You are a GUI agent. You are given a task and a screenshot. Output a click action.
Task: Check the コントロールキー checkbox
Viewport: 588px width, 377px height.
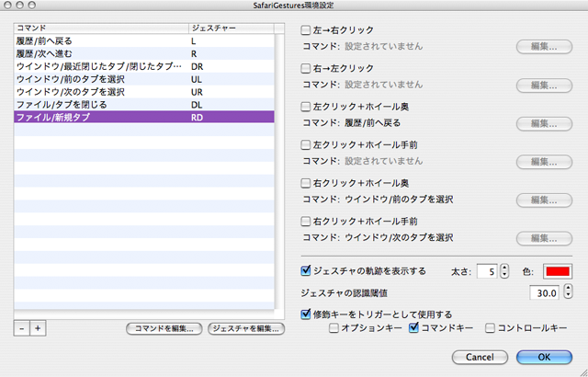(x=490, y=328)
